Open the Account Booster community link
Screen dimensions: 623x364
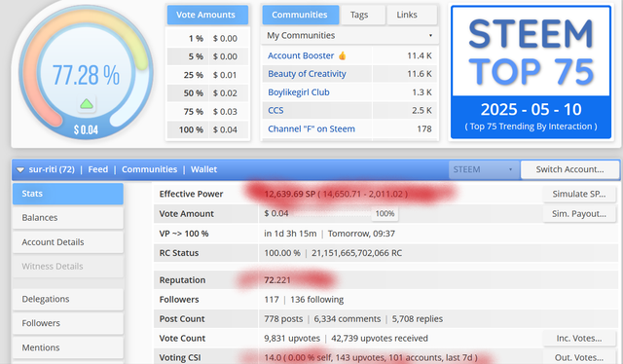click(301, 55)
